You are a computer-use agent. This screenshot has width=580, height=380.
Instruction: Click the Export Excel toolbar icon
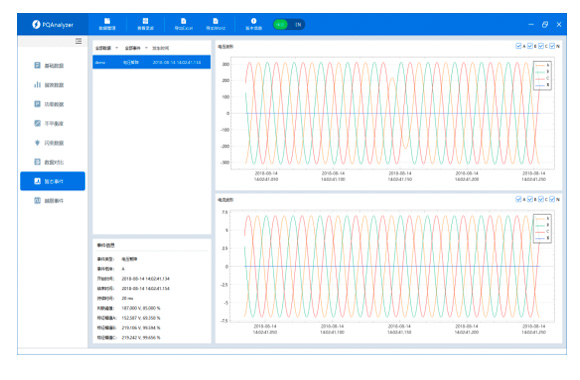(183, 24)
